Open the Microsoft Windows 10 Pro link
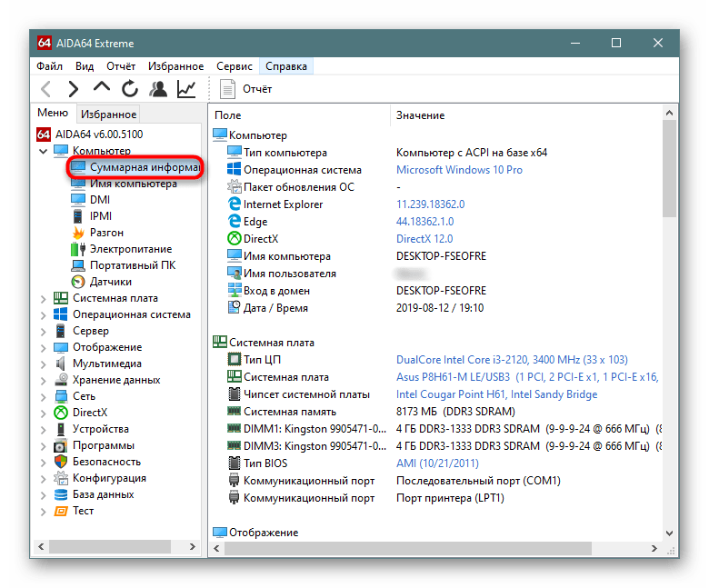 point(459,170)
